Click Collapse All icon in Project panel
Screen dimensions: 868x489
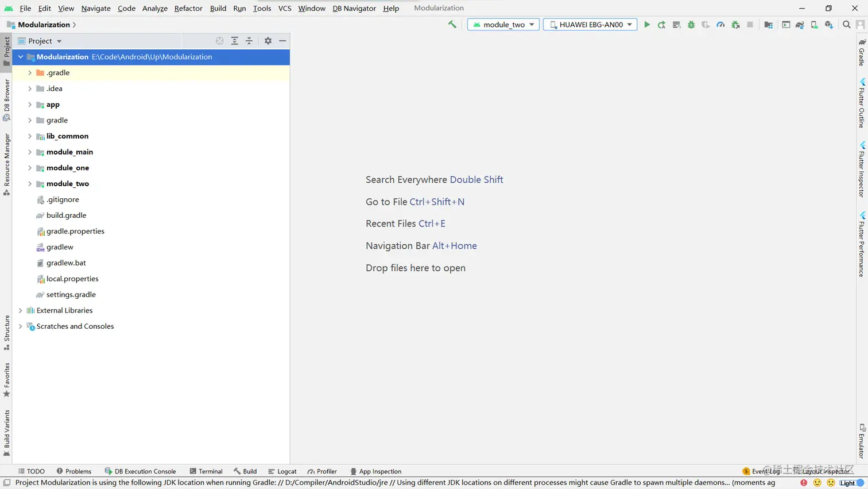pos(249,41)
